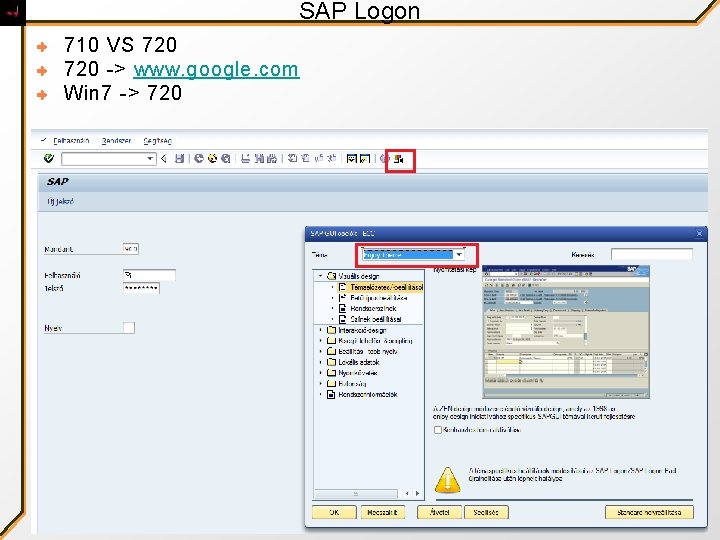
Task: Open the Customize Local Layout icon
Action: 399,159
